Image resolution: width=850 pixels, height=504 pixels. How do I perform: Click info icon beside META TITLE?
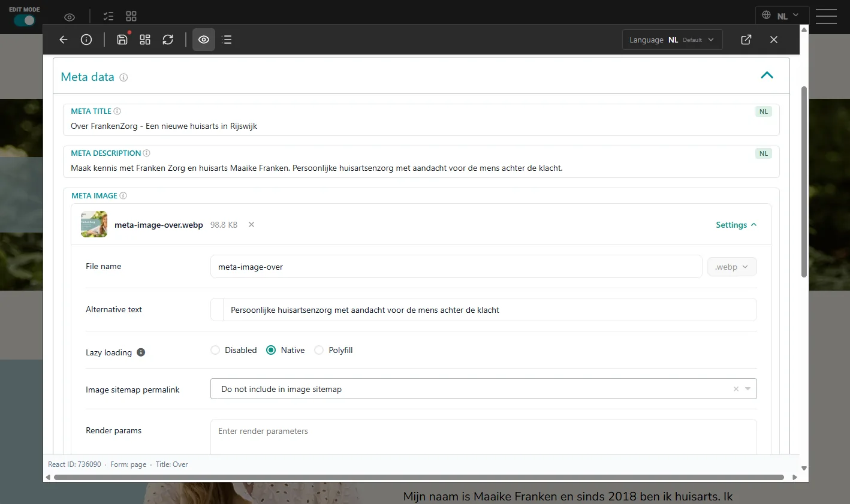point(117,111)
